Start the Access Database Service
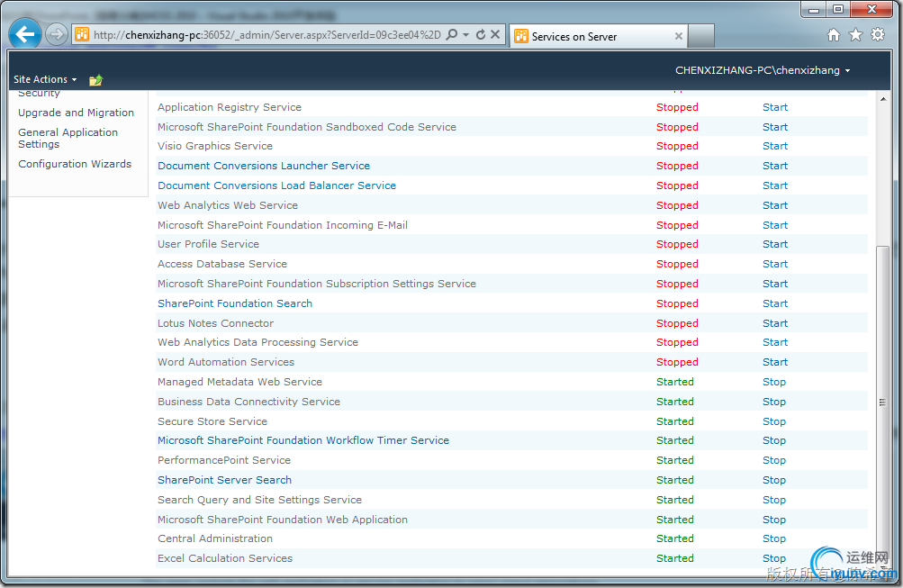 (775, 264)
